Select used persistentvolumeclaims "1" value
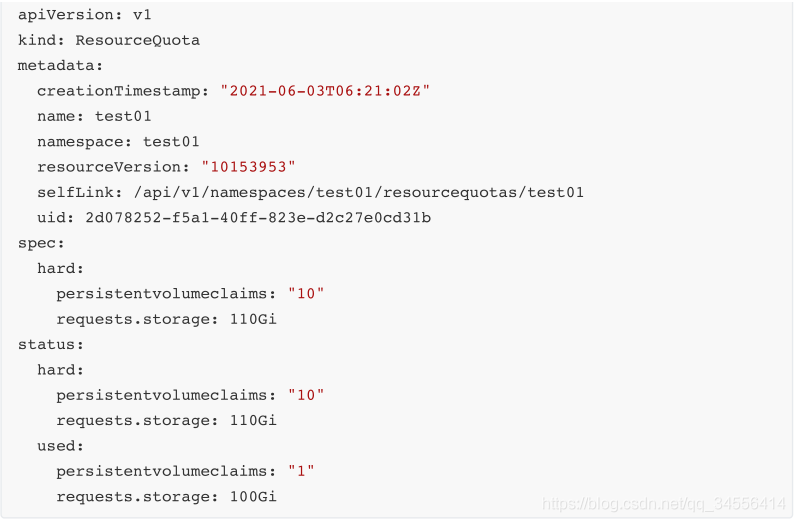Viewport: 795px width, 522px height. (x=301, y=471)
